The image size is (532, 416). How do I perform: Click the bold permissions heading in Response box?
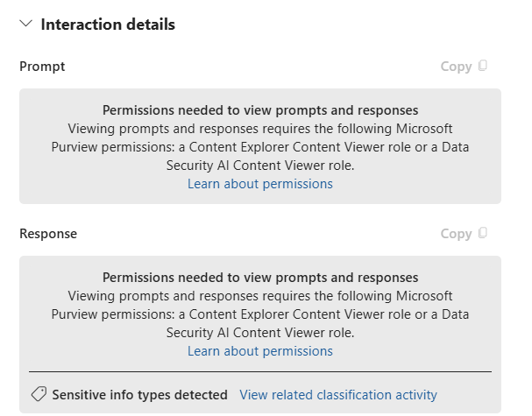[260, 278]
